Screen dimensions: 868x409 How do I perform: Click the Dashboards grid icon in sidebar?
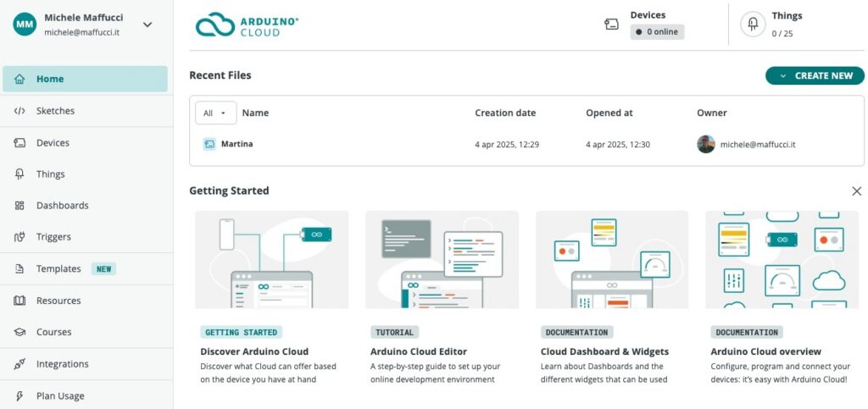[19, 206]
